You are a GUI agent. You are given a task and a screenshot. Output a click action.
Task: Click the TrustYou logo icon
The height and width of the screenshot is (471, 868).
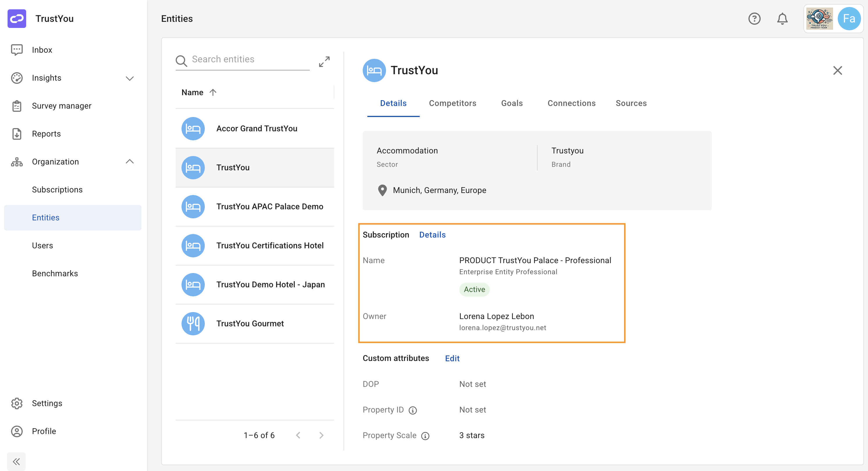pyautogui.click(x=17, y=19)
